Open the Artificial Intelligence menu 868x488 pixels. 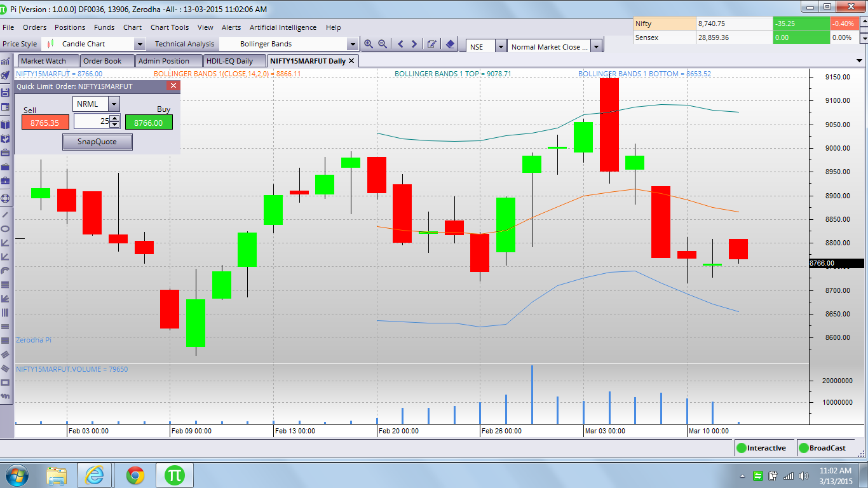(x=283, y=27)
